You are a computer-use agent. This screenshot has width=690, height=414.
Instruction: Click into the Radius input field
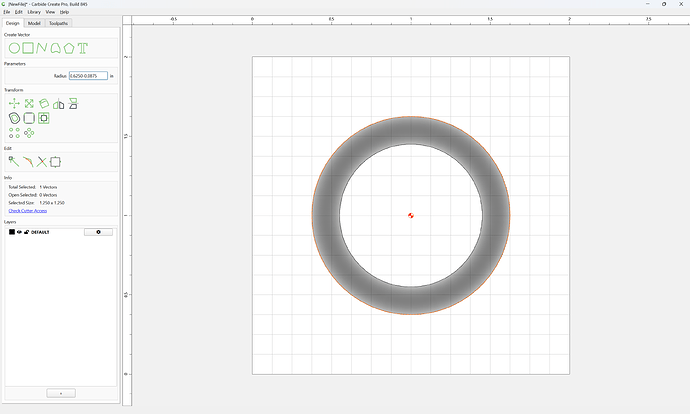click(x=88, y=76)
